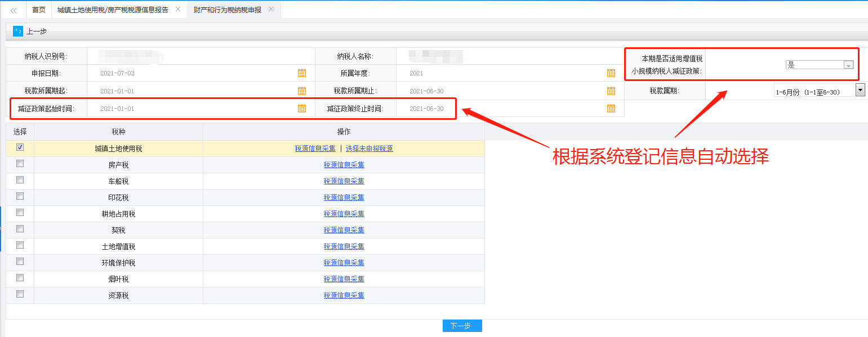Open calendar picker for 申报日期 field

point(301,73)
